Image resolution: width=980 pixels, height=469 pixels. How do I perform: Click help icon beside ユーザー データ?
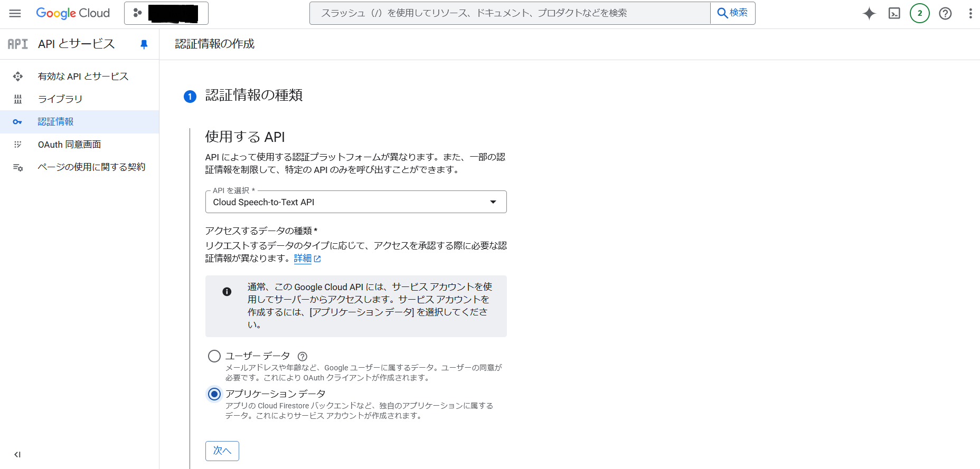(303, 357)
